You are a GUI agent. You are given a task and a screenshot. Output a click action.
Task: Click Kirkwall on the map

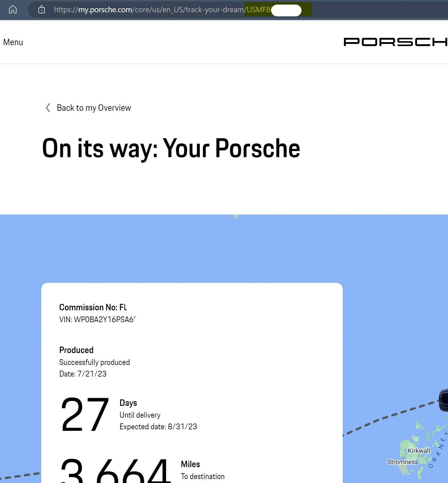point(419,451)
